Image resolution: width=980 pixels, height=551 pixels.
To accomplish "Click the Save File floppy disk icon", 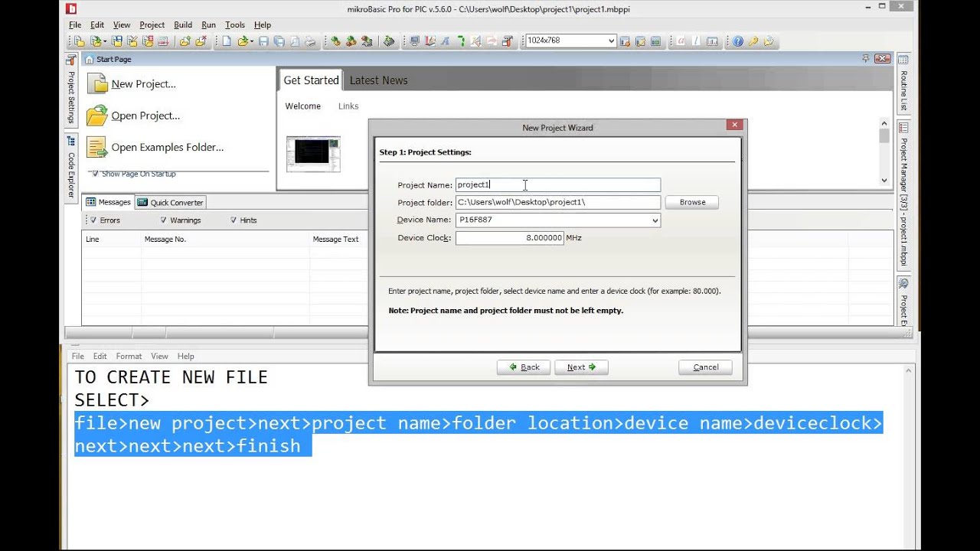I will [264, 41].
